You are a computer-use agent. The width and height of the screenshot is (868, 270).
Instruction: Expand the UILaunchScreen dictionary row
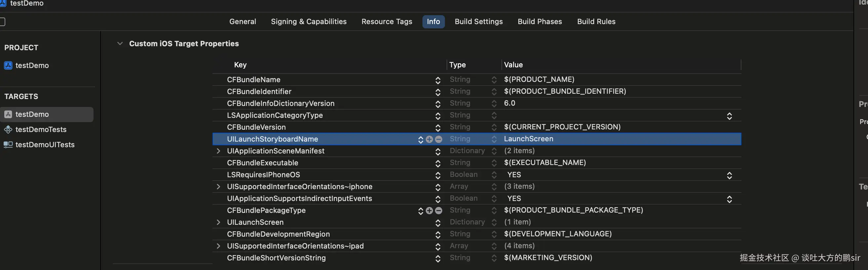218,222
